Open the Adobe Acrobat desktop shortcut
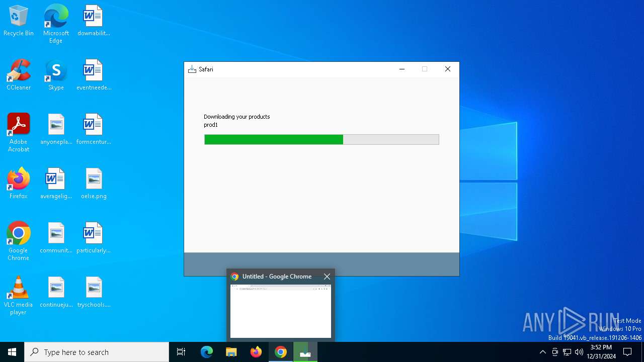 [x=19, y=133]
